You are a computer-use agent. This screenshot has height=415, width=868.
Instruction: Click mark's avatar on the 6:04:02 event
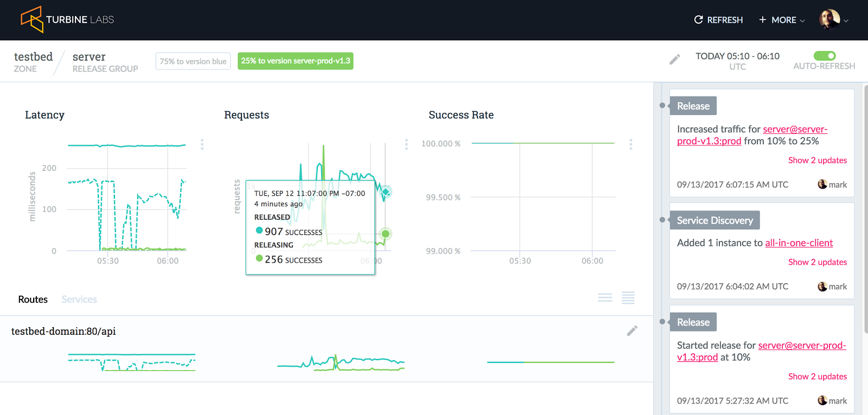[x=822, y=286]
